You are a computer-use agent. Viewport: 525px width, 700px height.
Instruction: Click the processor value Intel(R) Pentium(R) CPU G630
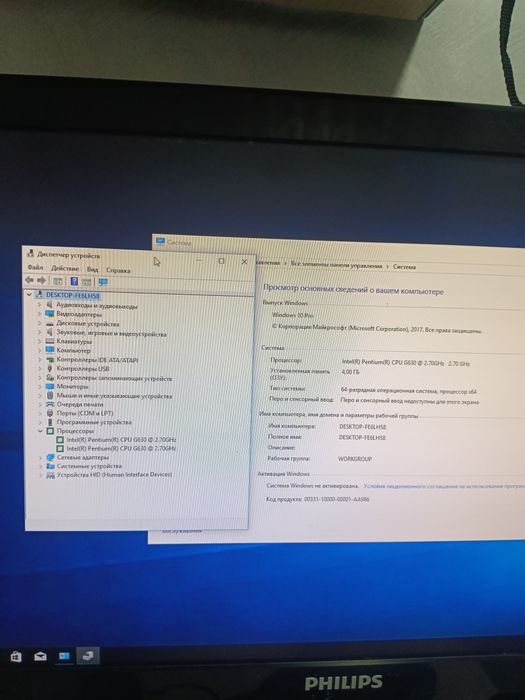point(406,363)
